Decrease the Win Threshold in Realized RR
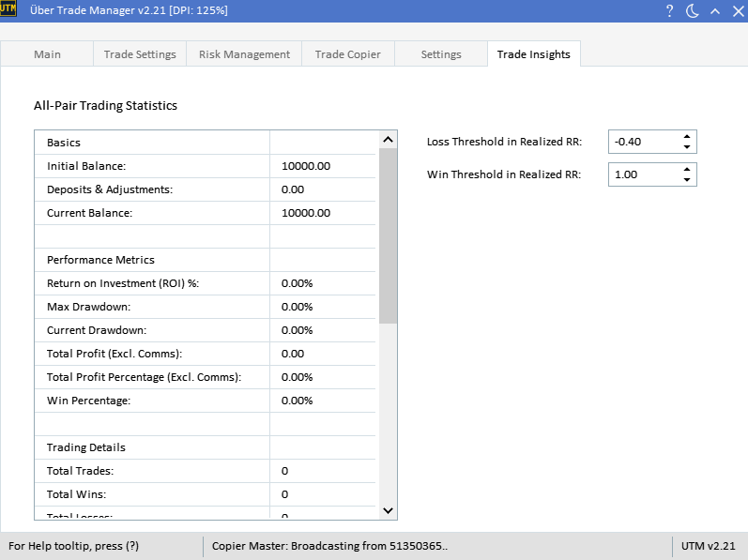 point(687,180)
